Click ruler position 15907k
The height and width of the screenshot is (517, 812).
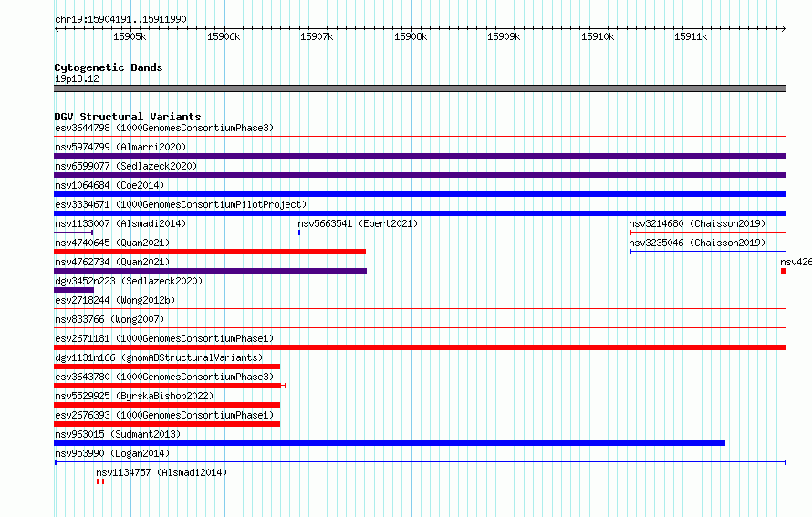[x=317, y=36]
